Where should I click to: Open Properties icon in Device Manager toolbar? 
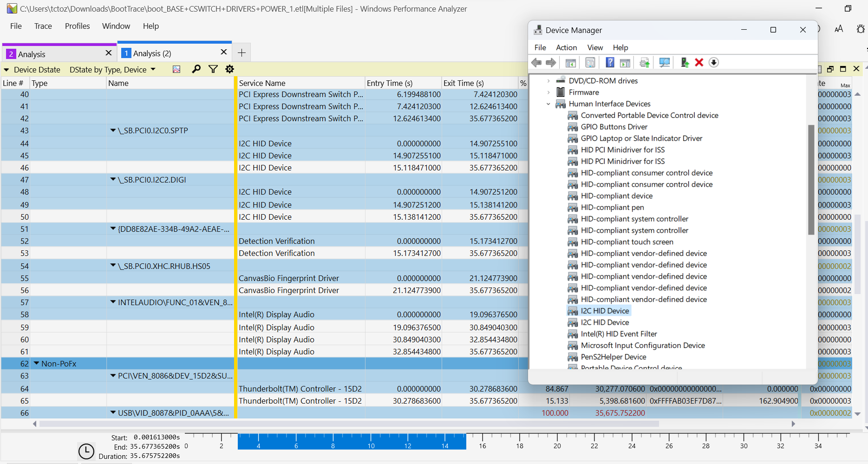coord(590,63)
